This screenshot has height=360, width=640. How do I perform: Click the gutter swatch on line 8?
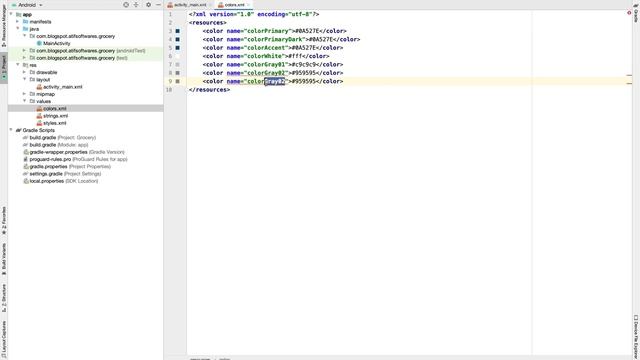coord(178,73)
